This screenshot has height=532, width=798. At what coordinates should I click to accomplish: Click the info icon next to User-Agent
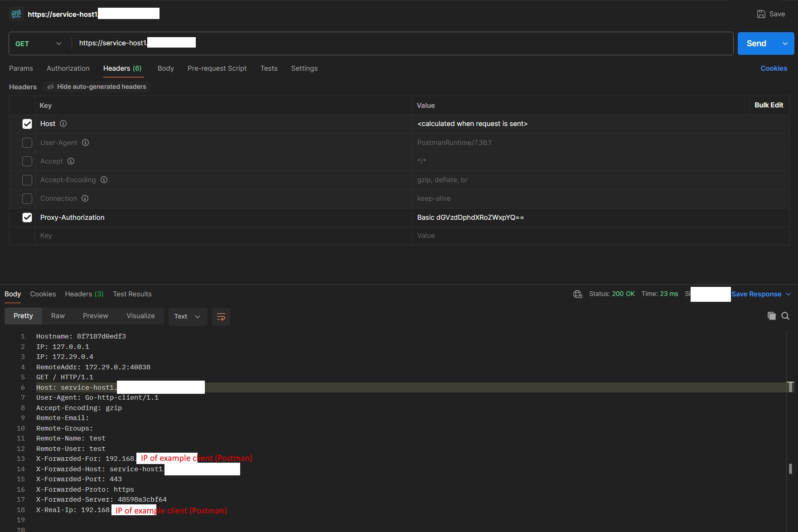(x=85, y=142)
